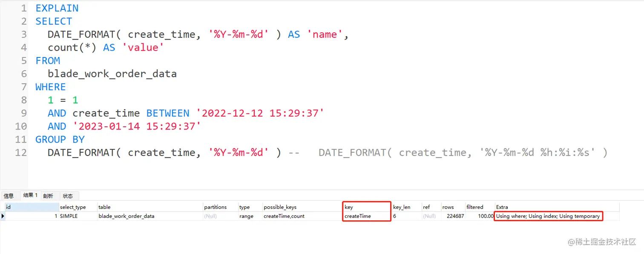Place cursor on GROUP BY keyword
Screen dimensions: 644x254
pos(60,139)
